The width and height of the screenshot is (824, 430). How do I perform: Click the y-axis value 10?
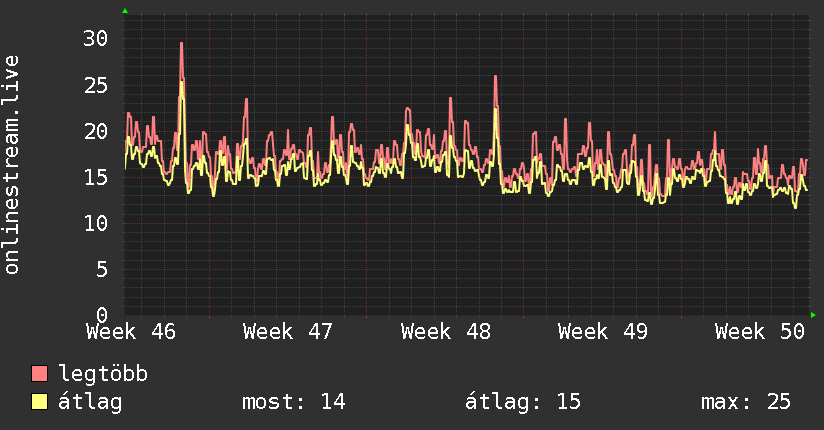tap(96, 224)
